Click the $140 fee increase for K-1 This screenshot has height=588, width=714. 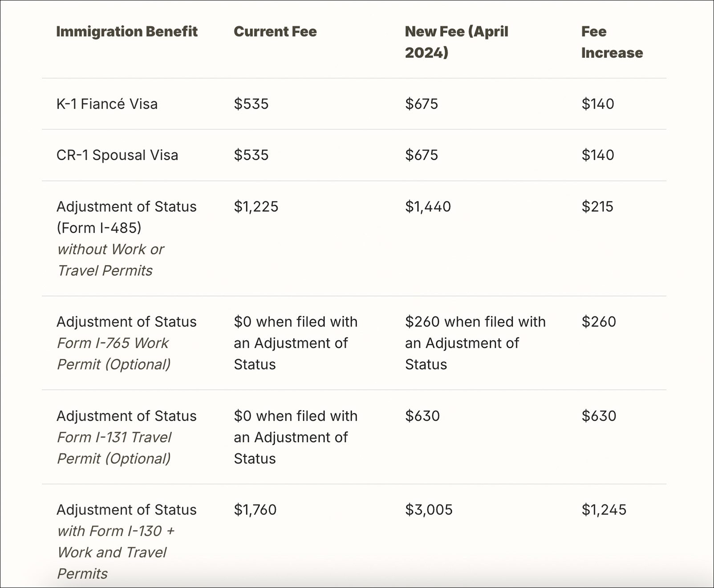coord(597,104)
